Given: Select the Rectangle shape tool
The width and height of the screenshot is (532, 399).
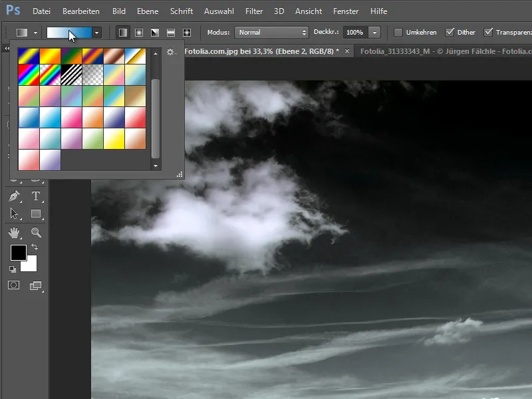Looking at the screenshot, I should tap(36, 213).
